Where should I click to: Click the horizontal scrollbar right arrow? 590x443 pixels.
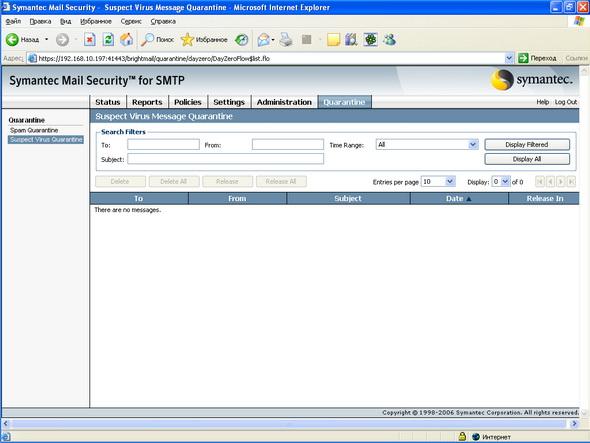[x=574, y=424]
